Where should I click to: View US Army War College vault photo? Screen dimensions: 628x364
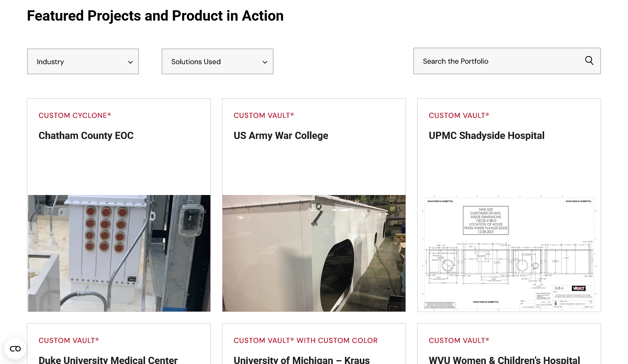pos(314,253)
